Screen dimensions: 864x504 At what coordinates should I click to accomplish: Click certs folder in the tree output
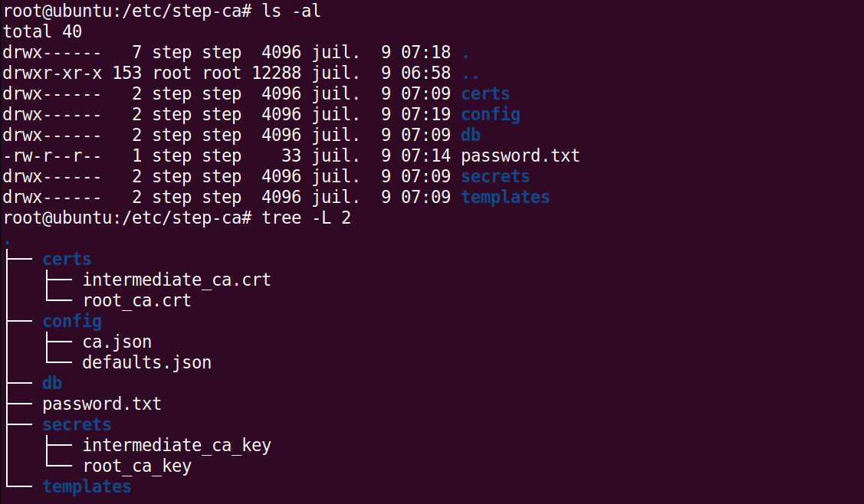pos(67,259)
